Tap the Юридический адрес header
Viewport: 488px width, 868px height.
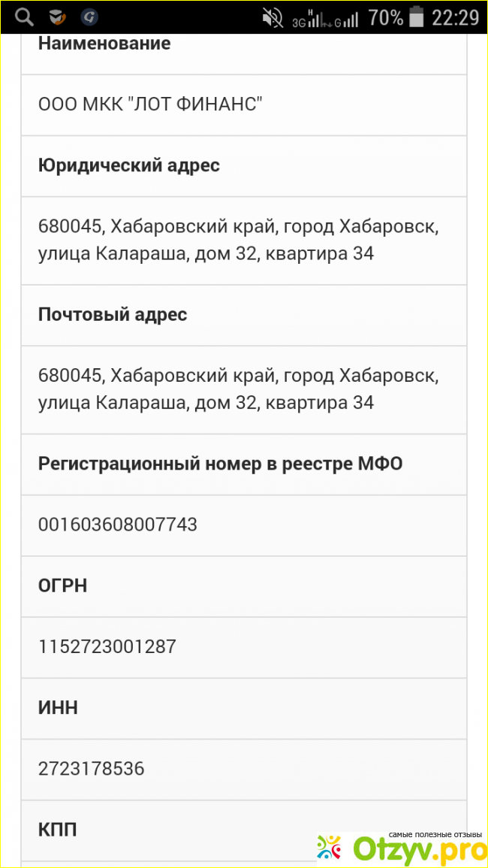(129, 165)
